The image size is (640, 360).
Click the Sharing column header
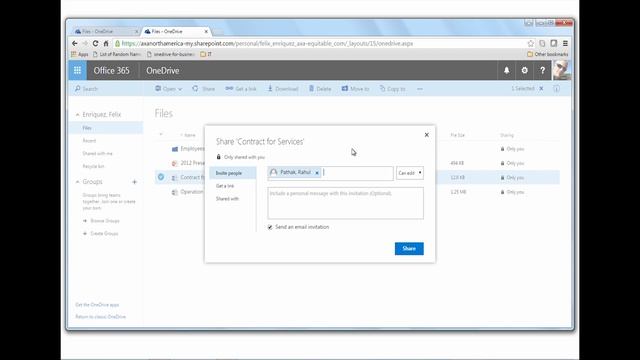(x=507, y=135)
